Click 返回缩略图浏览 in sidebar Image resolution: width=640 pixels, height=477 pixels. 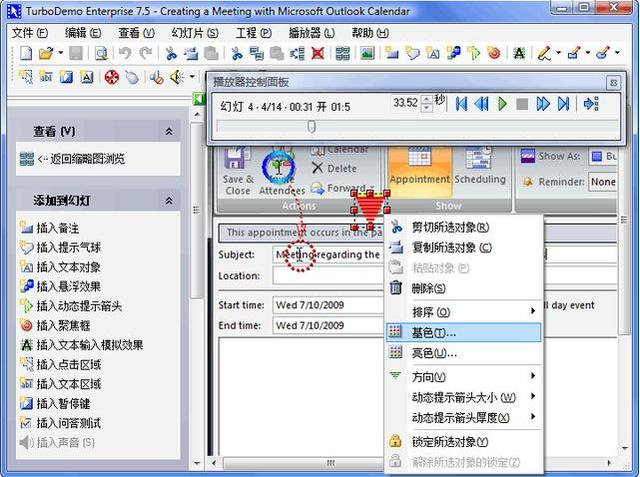(x=72, y=159)
